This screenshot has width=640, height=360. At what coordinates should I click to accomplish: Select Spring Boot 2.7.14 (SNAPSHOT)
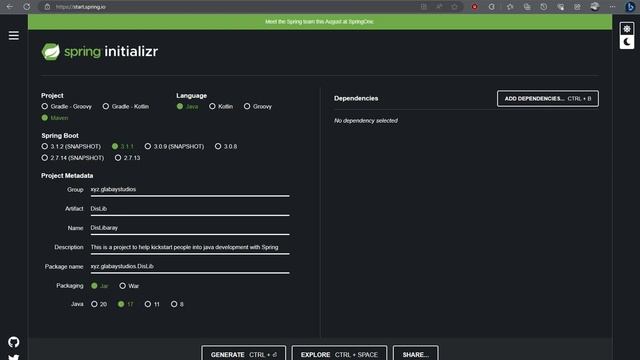(x=73, y=158)
